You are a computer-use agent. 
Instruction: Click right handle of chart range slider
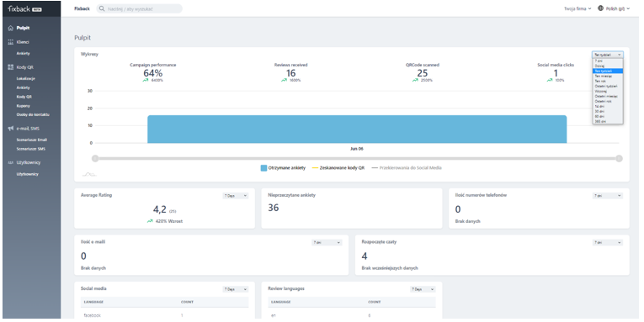click(x=619, y=158)
